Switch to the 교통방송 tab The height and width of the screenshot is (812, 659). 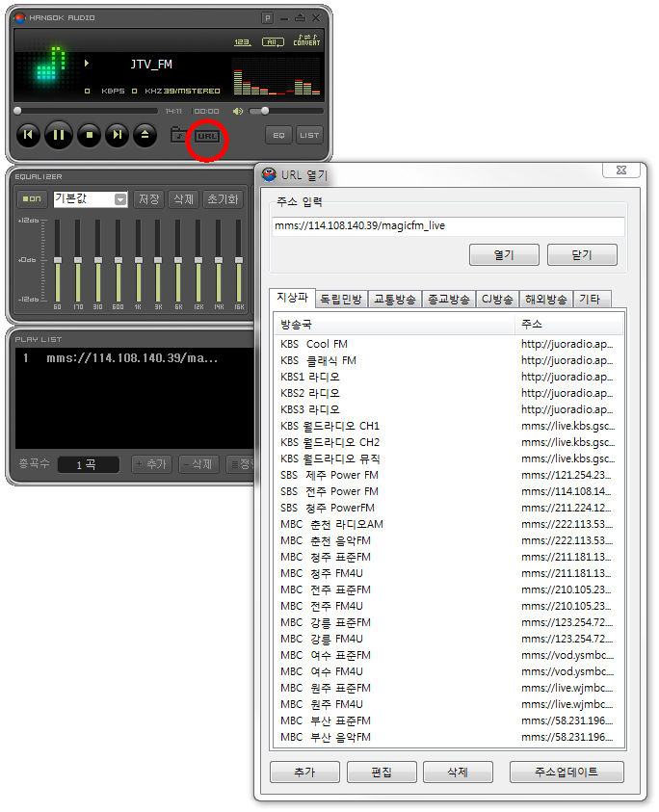tap(395, 300)
